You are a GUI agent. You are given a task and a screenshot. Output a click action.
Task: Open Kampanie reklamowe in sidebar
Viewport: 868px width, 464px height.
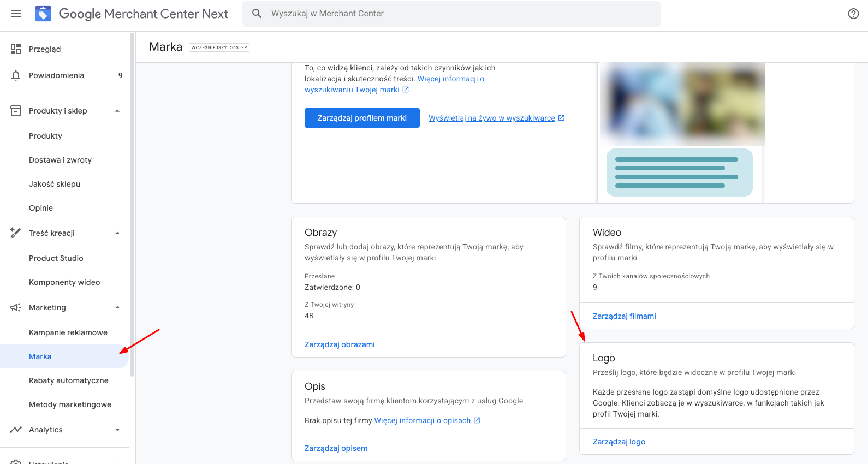click(x=68, y=332)
